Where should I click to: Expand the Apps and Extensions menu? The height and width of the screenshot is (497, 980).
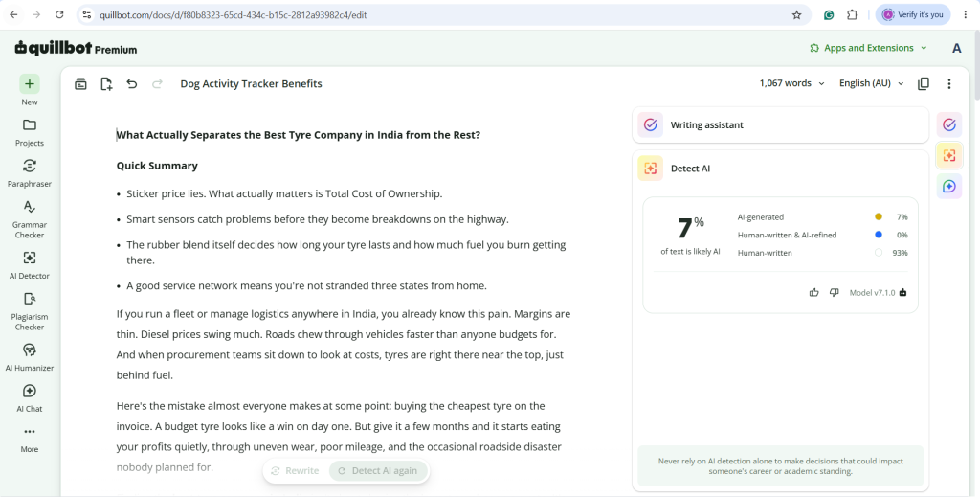(868, 48)
